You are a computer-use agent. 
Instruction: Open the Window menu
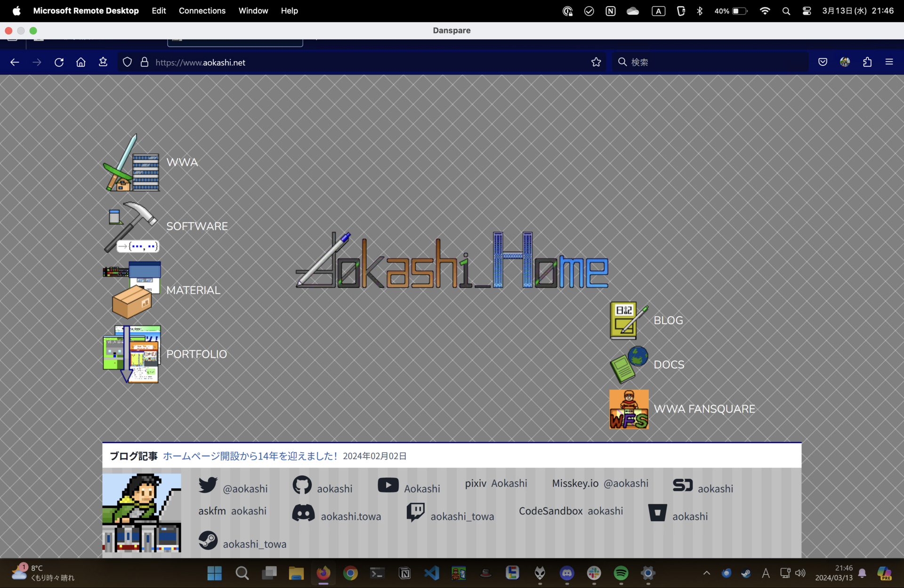pos(253,10)
